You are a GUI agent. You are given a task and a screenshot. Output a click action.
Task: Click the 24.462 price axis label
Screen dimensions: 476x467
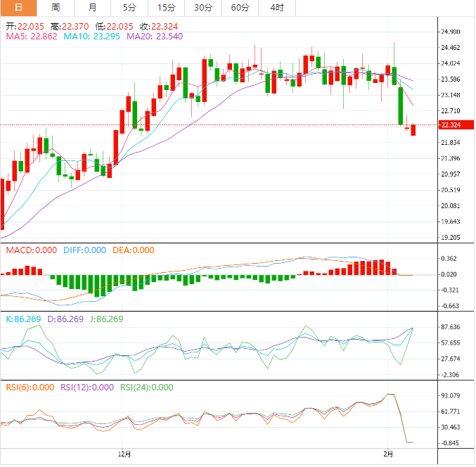coord(451,47)
